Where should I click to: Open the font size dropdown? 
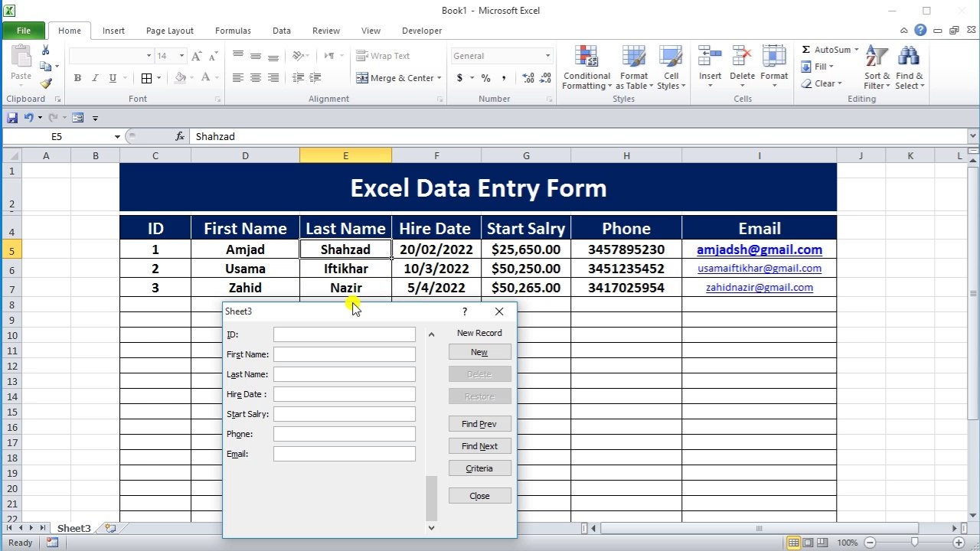click(x=181, y=56)
